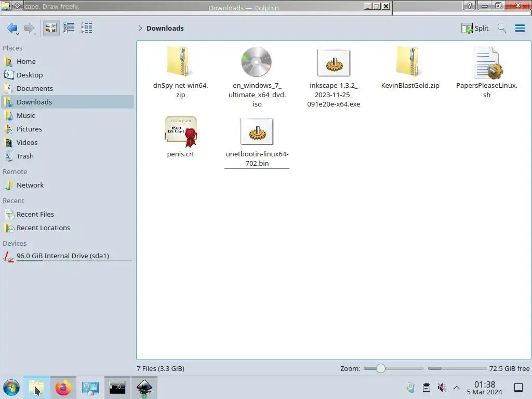Click "7 Files (3.3 GiB)" status text
This screenshot has height=399, width=532.
point(161,368)
